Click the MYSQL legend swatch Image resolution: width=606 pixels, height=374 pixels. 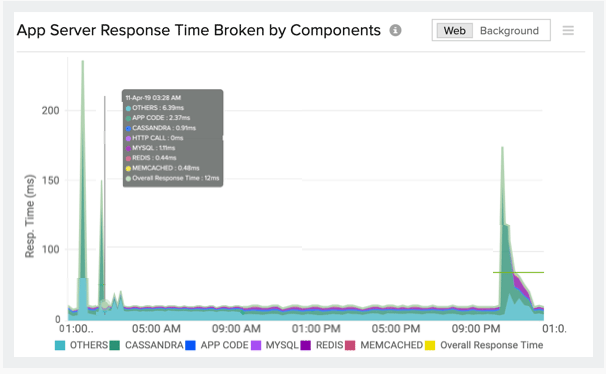click(x=256, y=345)
